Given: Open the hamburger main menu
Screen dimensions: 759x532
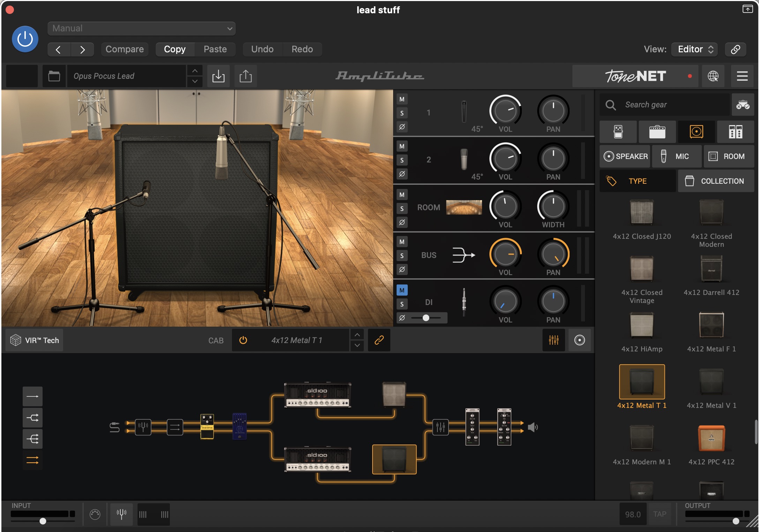Looking at the screenshot, I should (x=742, y=76).
